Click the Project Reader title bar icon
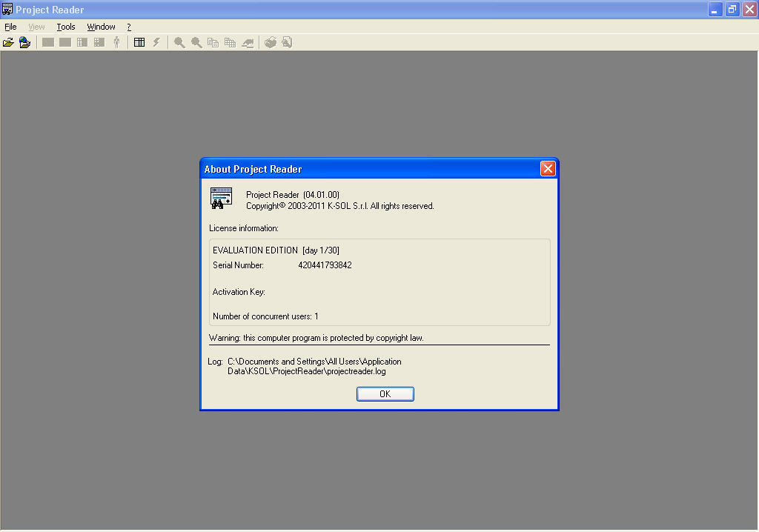The image size is (759, 532). point(7,9)
